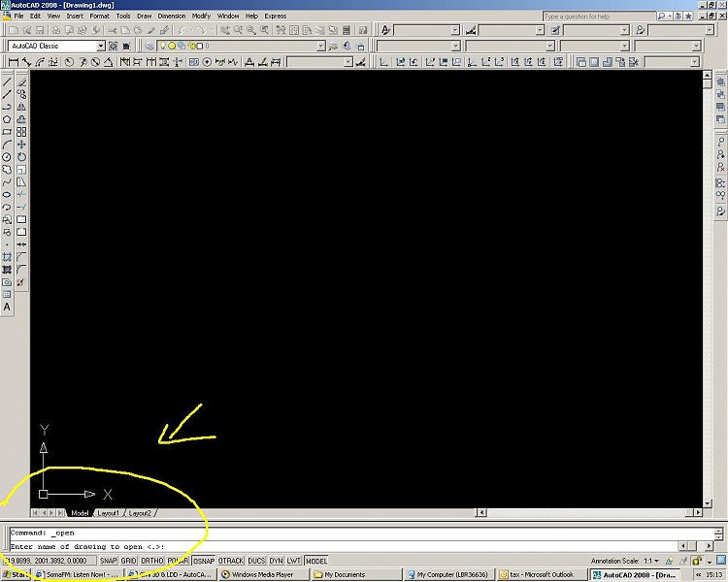The image size is (728, 582).
Task: Toggle OTRACK in status bar
Action: (x=231, y=561)
